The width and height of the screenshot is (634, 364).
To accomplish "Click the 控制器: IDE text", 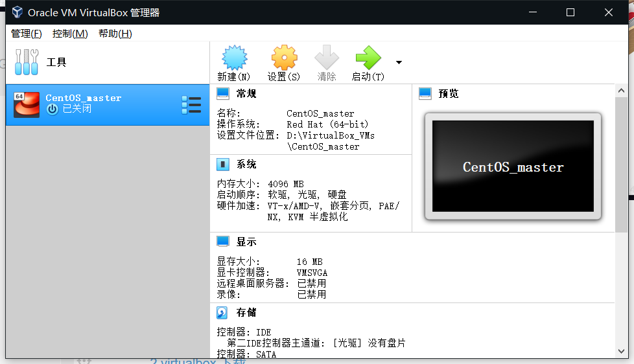I will point(244,332).
